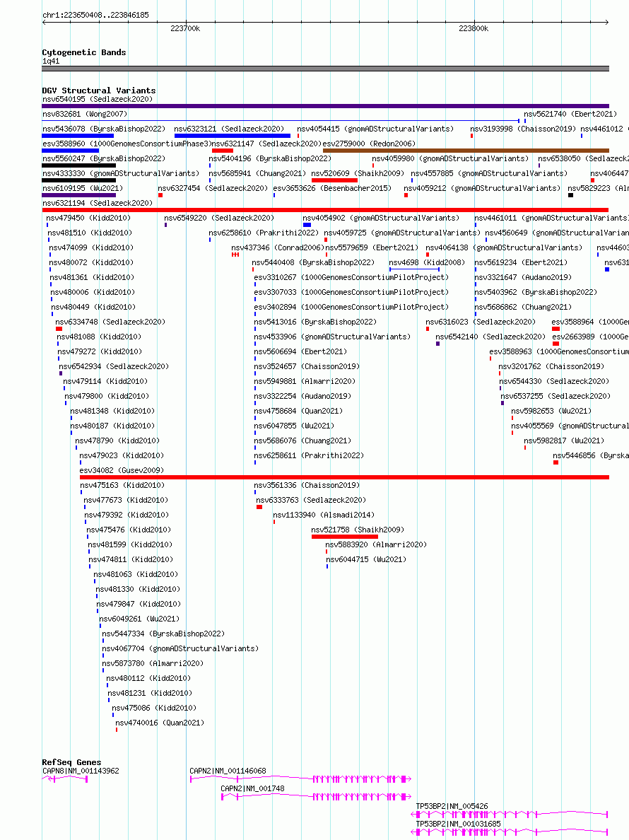Select esv3310267 1000GenomesConsortiumPilotProject label
This screenshot has height=840, width=629.
[351, 277]
